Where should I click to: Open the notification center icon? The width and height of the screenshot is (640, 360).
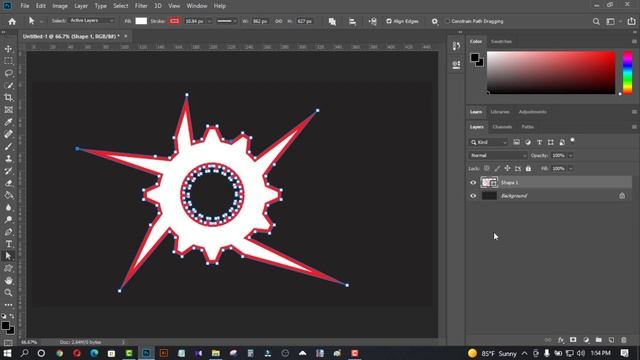[624, 353]
